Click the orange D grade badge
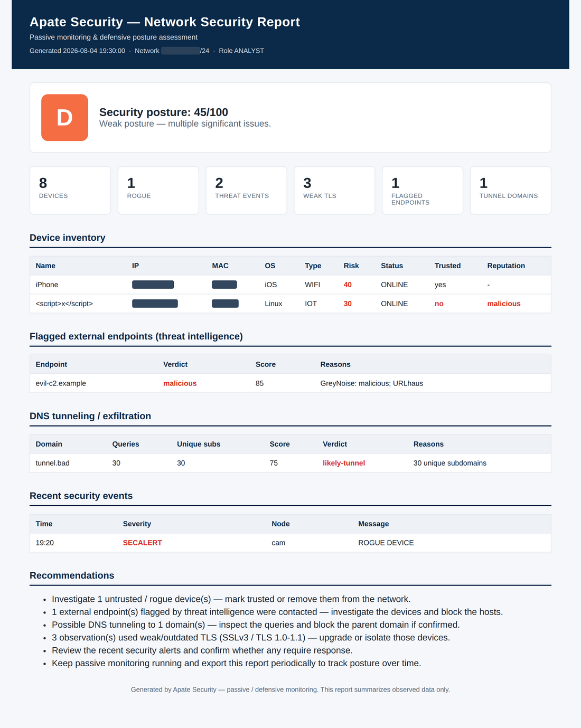This screenshot has height=728, width=581. (x=64, y=118)
